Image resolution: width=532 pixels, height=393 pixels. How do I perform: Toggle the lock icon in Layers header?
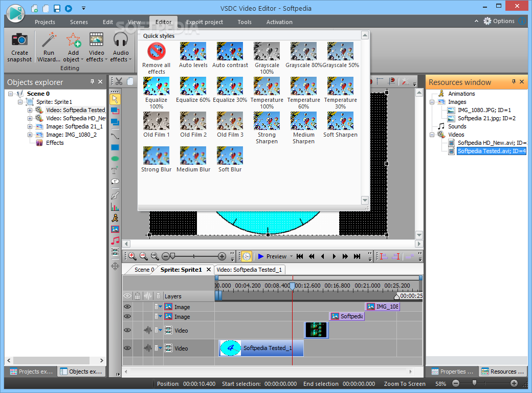138,296
